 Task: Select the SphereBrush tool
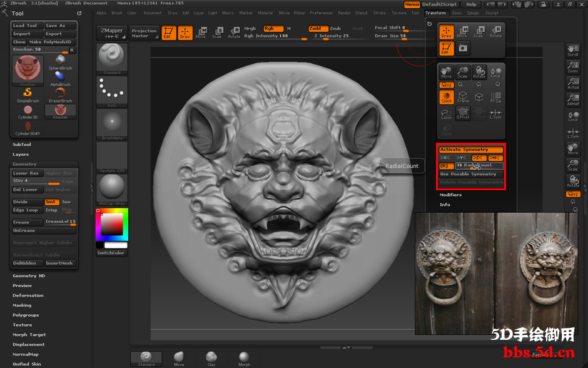pos(61,63)
